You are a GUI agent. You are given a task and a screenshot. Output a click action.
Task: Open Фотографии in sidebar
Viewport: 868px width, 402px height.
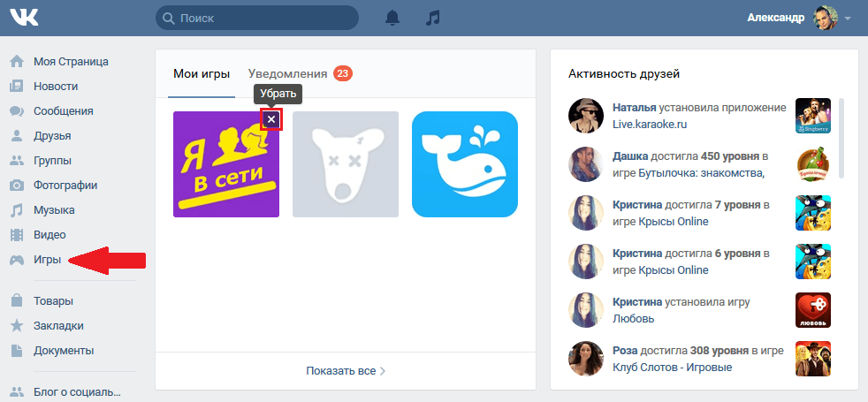pyautogui.click(x=65, y=186)
